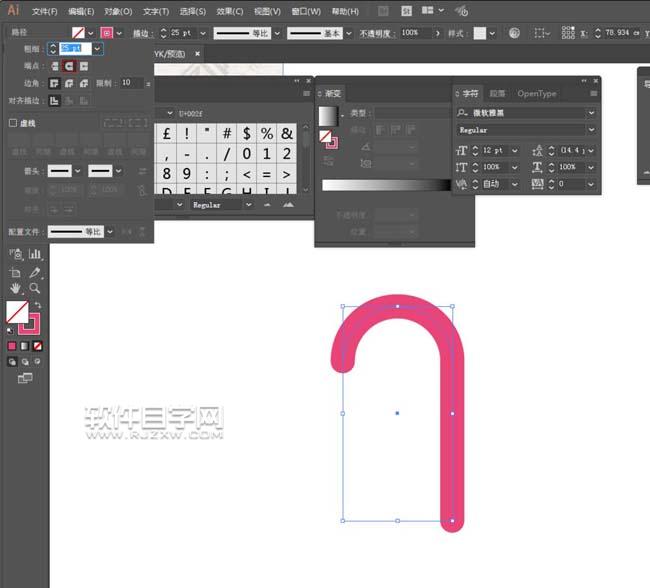Click the '$' glyph in glyphs panel
The image size is (650, 588).
(x=247, y=133)
